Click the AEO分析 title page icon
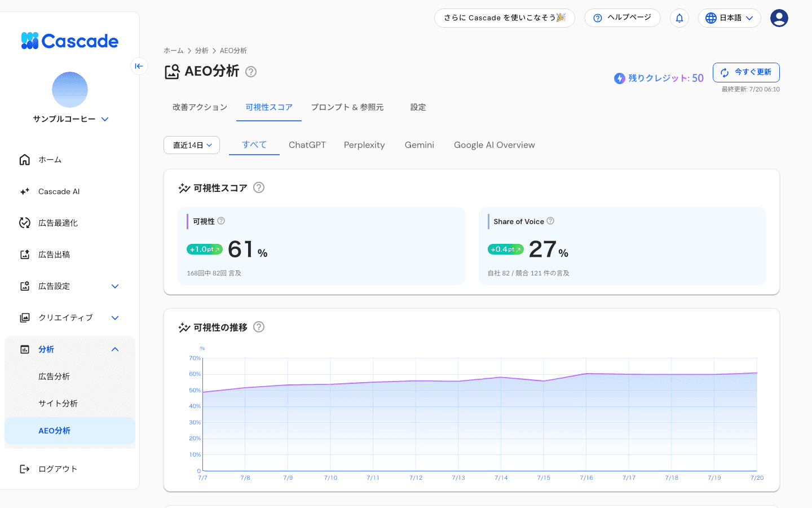The width and height of the screenshot is (812, 508). tap(172, 72)
